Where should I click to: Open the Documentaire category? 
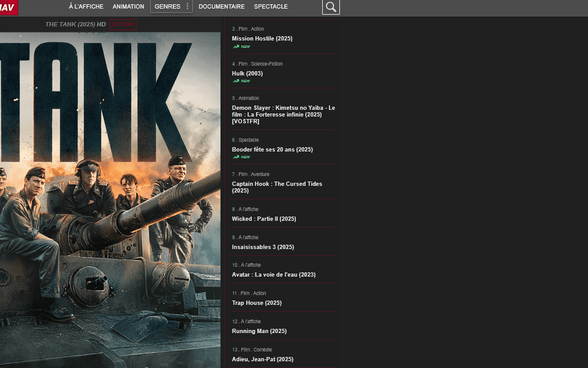tap(221, 7)
